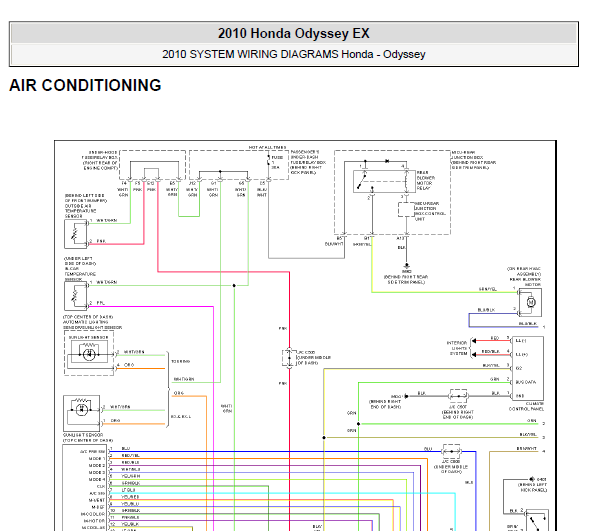Click the MICU-rear junction box control unit box

[406, 210]
